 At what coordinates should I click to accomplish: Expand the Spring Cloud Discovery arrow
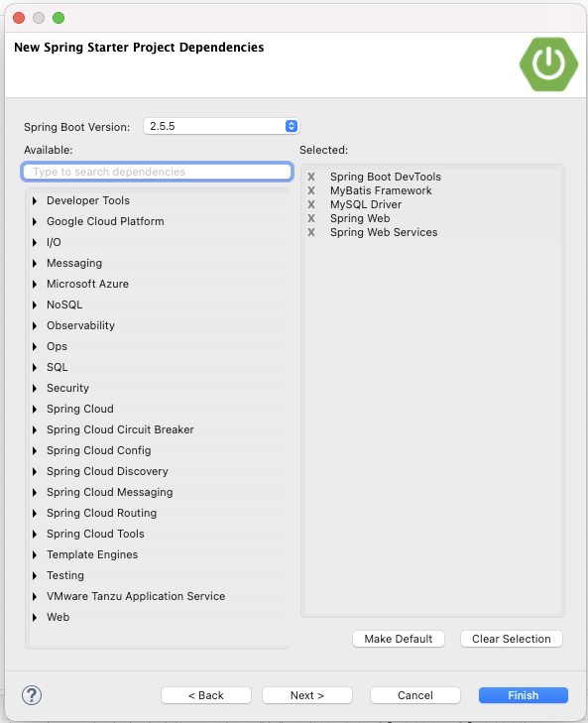35,471
